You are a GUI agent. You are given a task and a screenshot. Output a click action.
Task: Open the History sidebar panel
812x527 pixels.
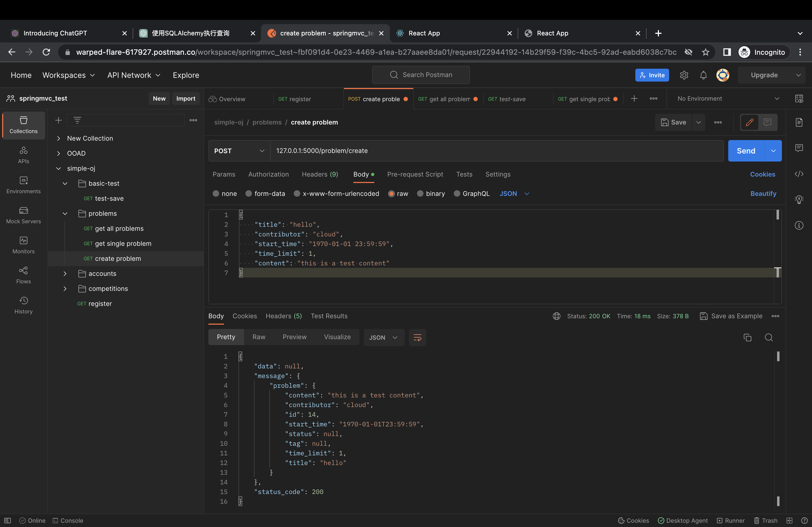[x=24, y=305]
